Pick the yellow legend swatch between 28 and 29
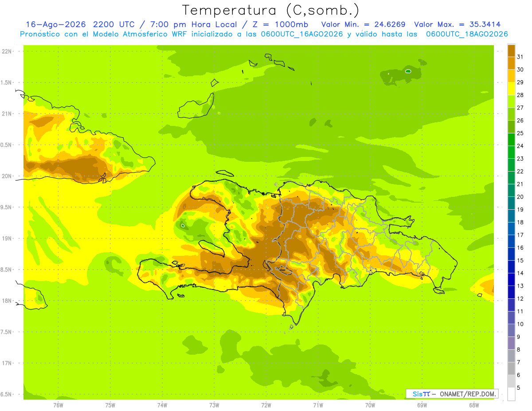 511,89
